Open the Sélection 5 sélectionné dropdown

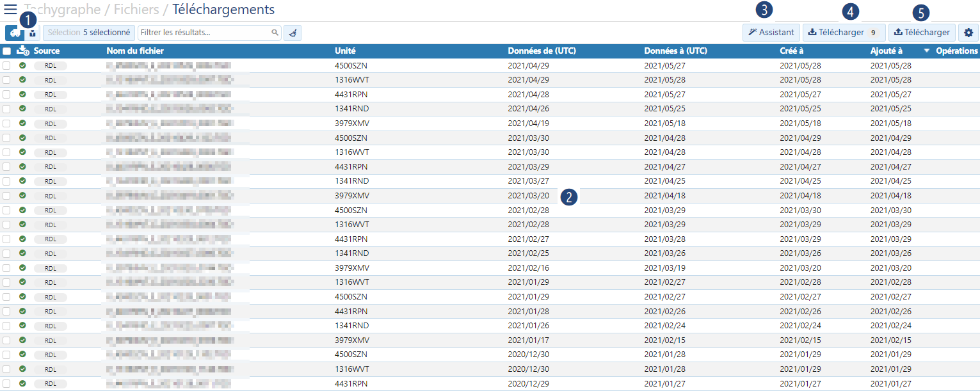(89, 33)
